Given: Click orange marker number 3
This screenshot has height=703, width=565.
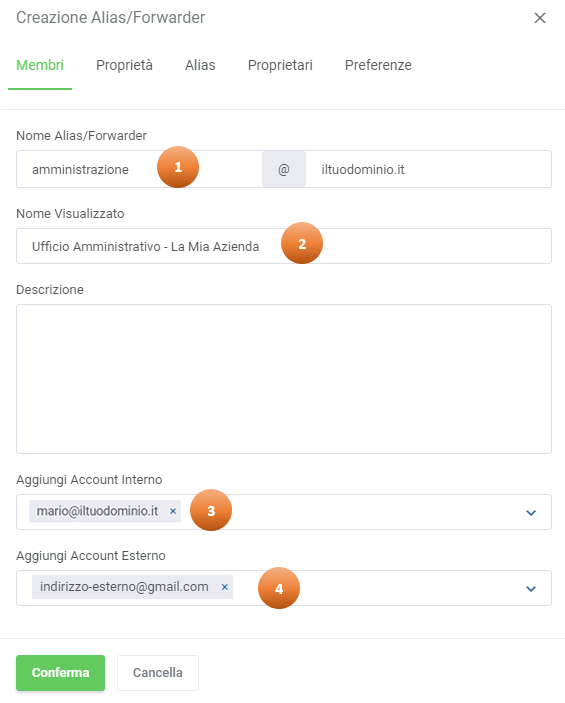Looking at the screenshot, I should pos(211,510).
